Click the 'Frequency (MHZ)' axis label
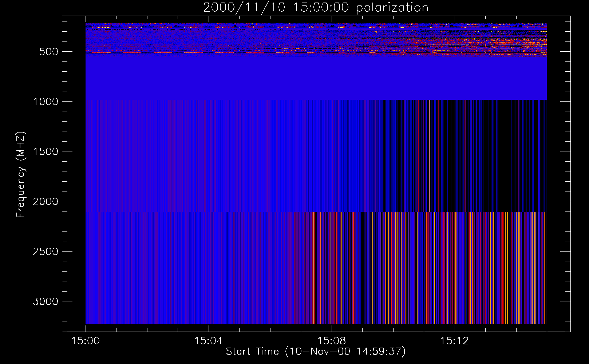 click(x=21, y=175)
